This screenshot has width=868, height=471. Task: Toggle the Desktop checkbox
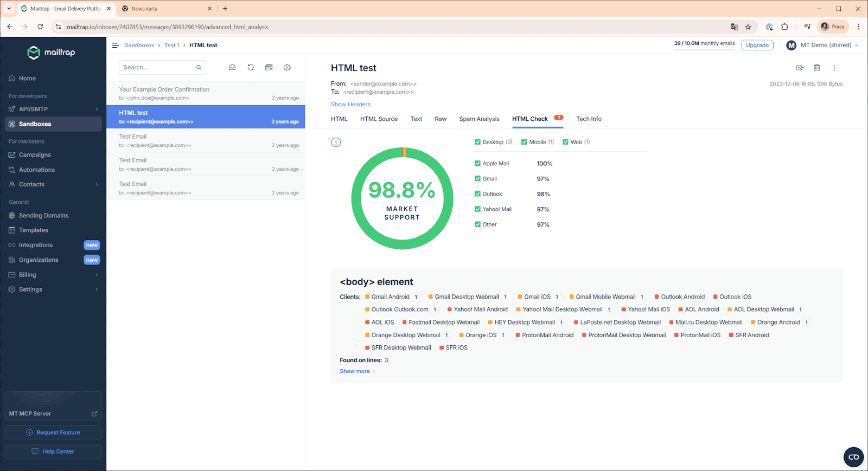[477, 142]
